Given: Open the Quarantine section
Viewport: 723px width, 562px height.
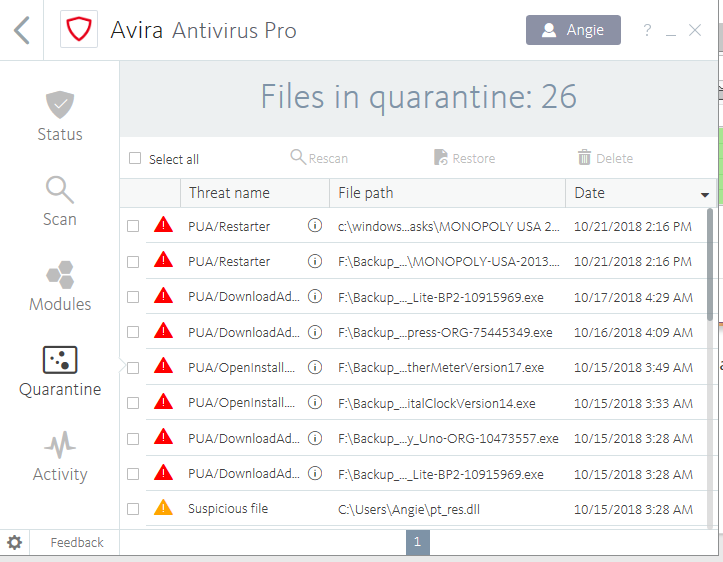Looking at the screenshot, I should 60,372.
